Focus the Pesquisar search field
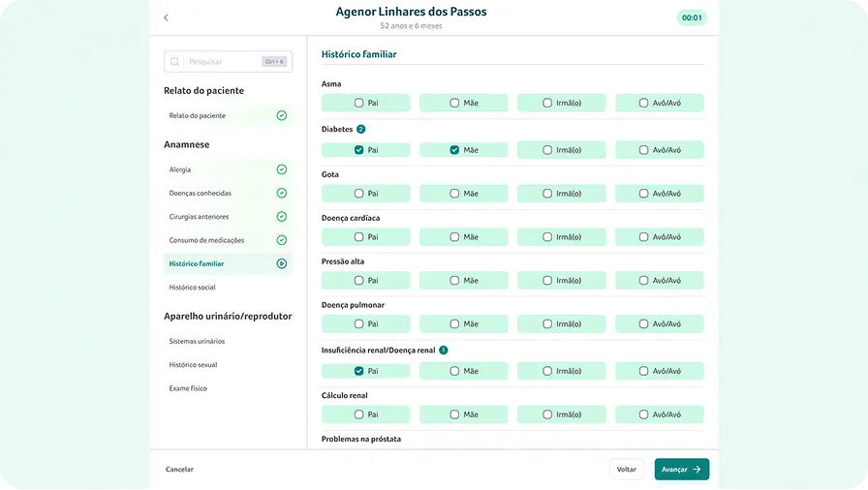This screenshot has height=490, width=868. click(223, 62)
